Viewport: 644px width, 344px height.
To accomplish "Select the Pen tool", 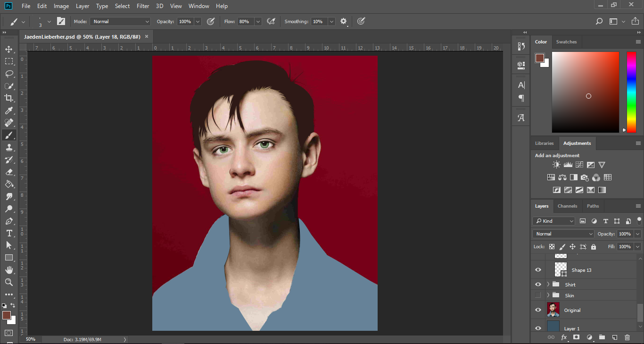I will 9,221.
